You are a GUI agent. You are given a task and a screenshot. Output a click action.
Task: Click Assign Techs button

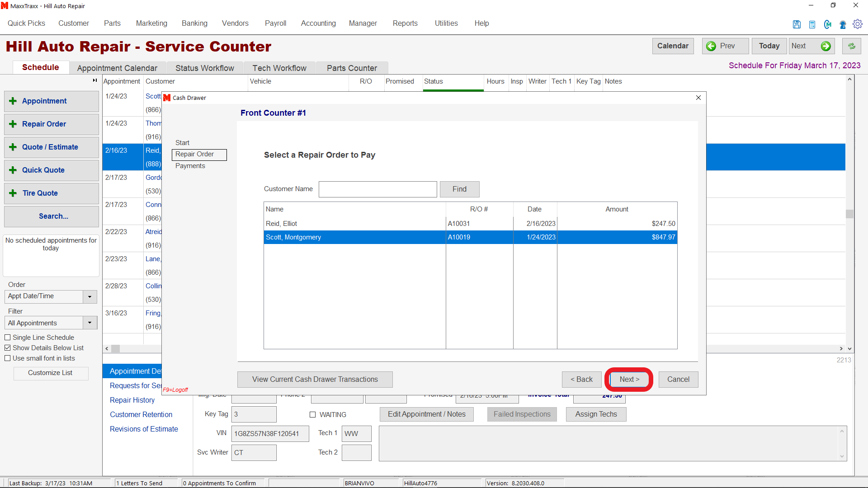[x=596, y=414]
